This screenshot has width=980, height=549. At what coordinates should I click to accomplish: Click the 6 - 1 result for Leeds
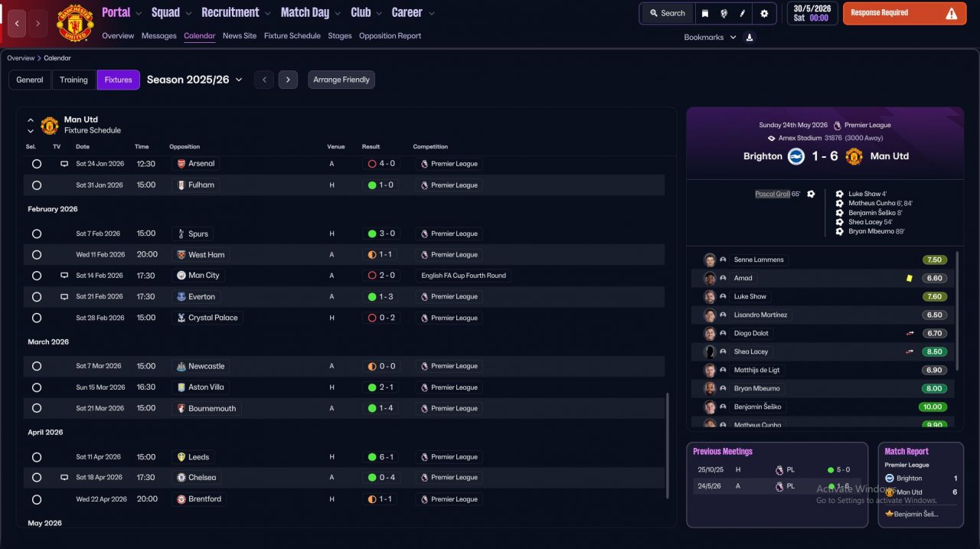[381, 457]
